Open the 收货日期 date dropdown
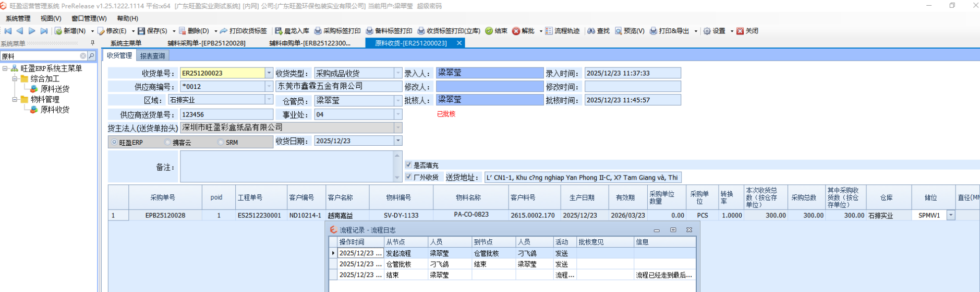The image size is (980, 292). pyautogui.click(x=398, y=141)
